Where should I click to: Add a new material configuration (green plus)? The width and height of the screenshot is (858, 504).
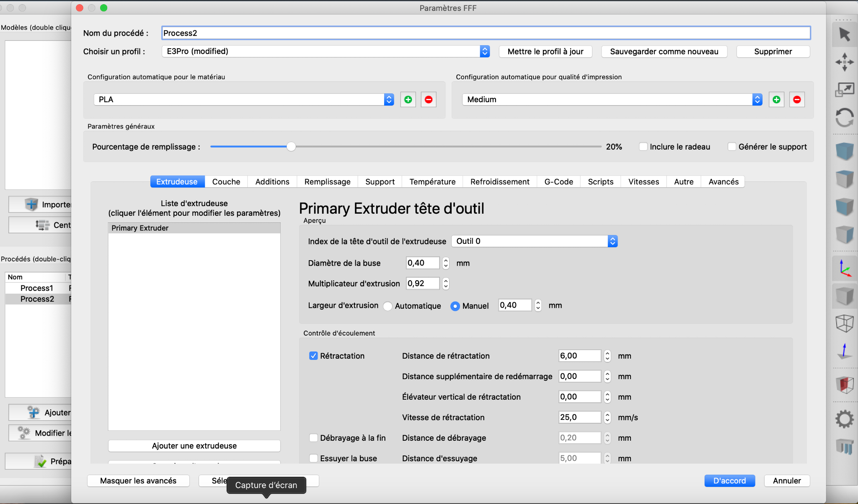[408, 100]
